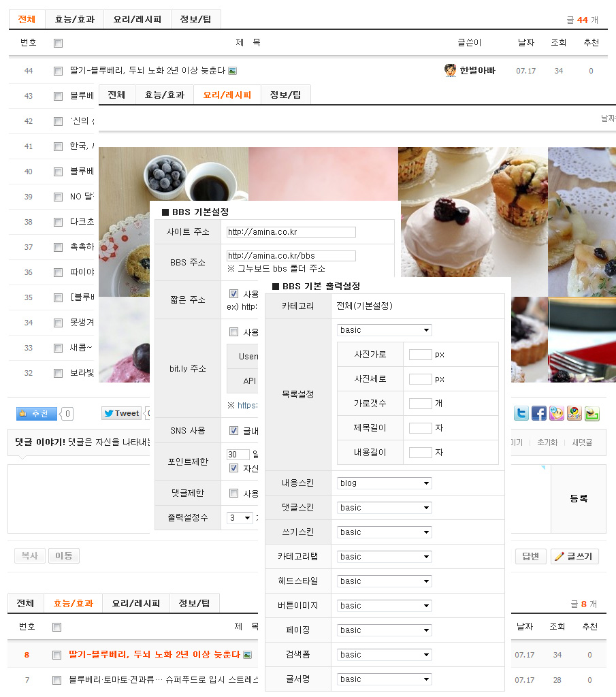Select orange 요리/레시피 tab in gallery view

tap(227, 95)
